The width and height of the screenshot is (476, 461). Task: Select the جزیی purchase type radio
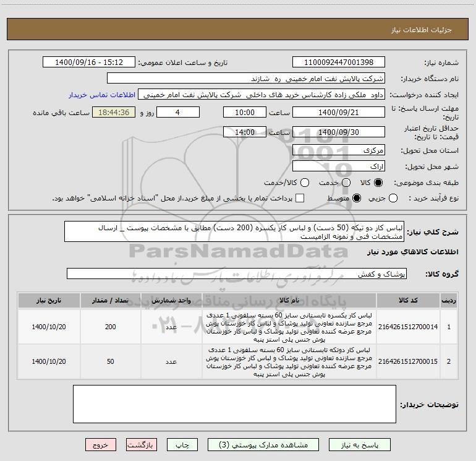pos(393,198)
